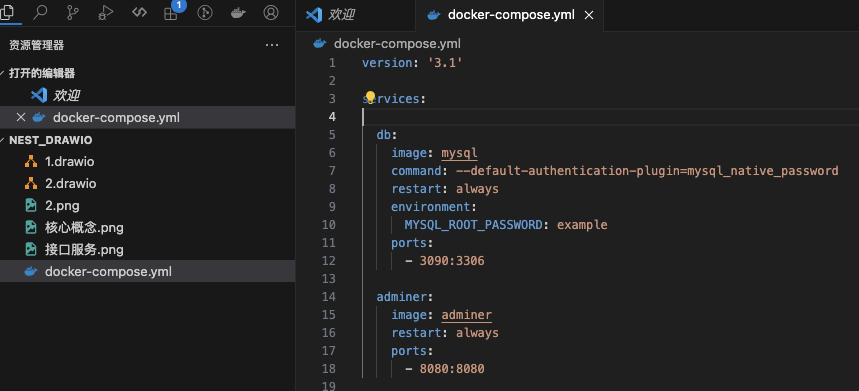Click the version key on line 1
Viewport: 859px width, 391px height.
click(387, 63)
